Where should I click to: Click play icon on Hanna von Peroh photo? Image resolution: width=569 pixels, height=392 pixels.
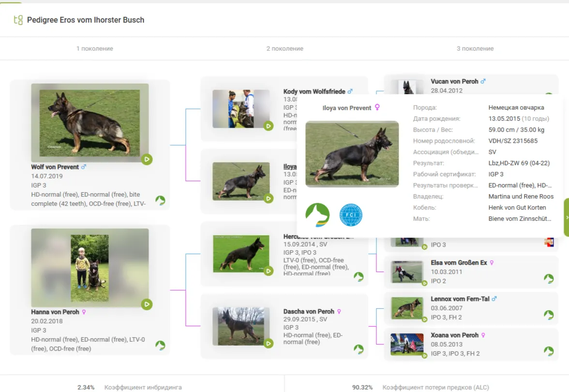pos(147,305)
